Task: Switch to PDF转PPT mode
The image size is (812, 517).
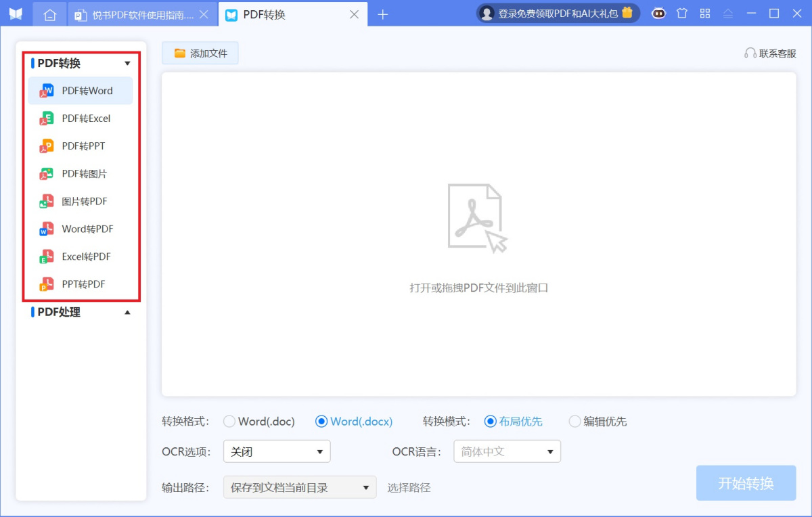Action: point(80,145)
